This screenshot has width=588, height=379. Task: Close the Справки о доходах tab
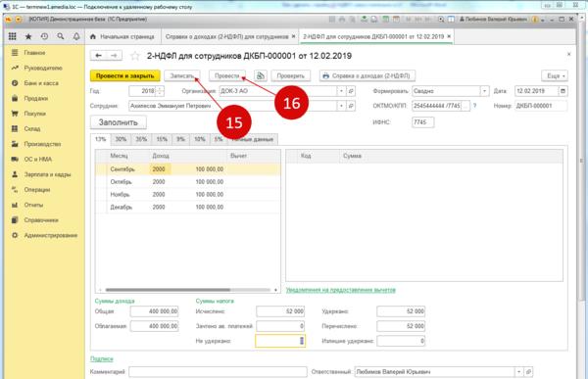click(x=294, y=36)
